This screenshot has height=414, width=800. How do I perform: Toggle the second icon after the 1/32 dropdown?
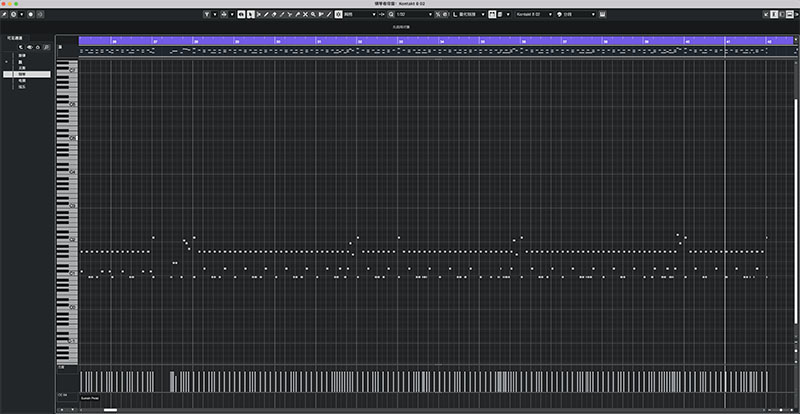click(x=445, y=14)
